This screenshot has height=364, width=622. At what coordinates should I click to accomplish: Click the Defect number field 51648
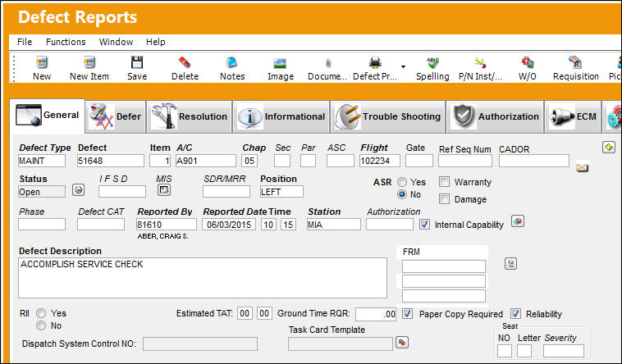point(111,161)
